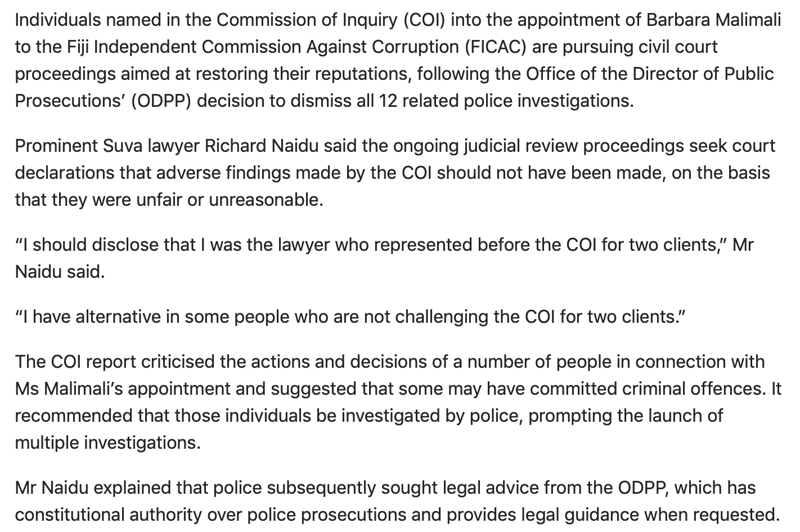Click the short line reading "Naidu said."
The image size is (800, 532).
(60, 272)
